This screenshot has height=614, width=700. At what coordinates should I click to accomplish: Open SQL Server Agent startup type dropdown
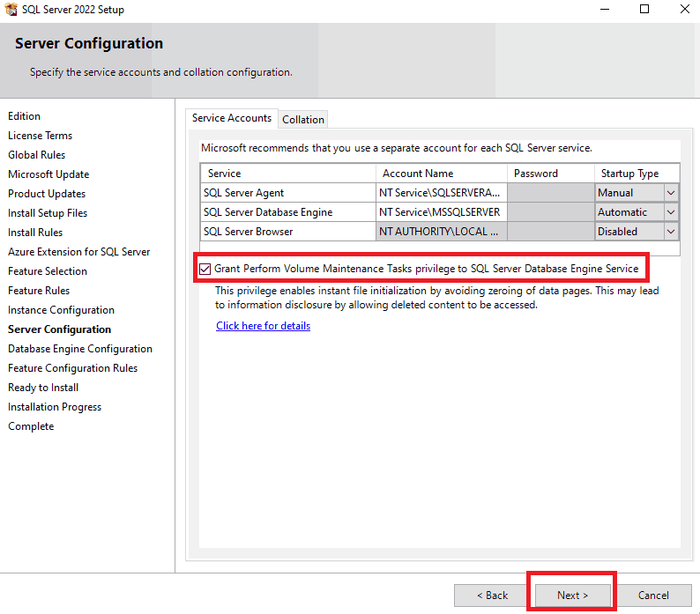671,193
